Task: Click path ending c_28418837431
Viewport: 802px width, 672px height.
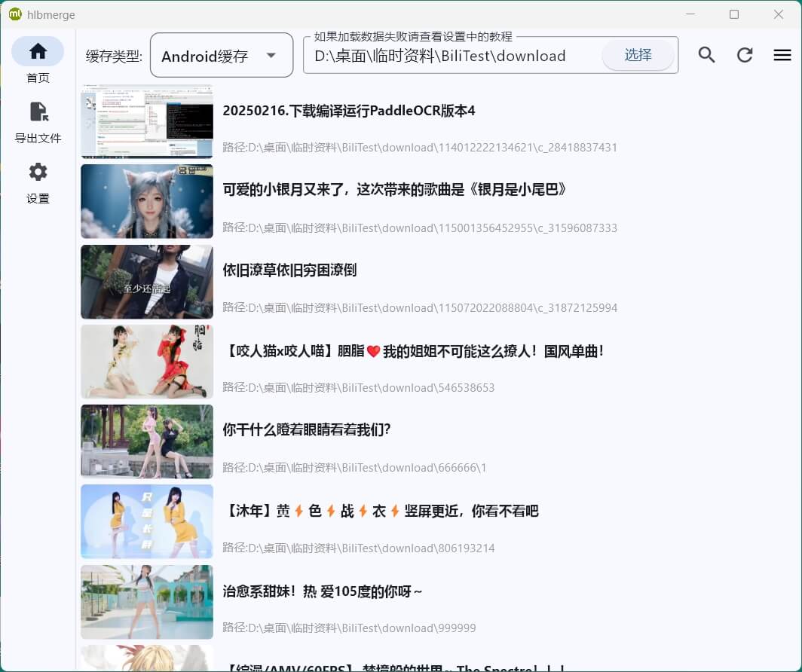Action: pos(420,148)
